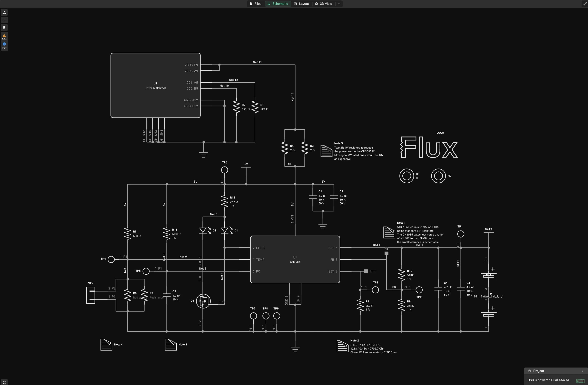Select the R10 51KΩ resistor
Viewport: 588px width, 385px height.
[402, 275]
